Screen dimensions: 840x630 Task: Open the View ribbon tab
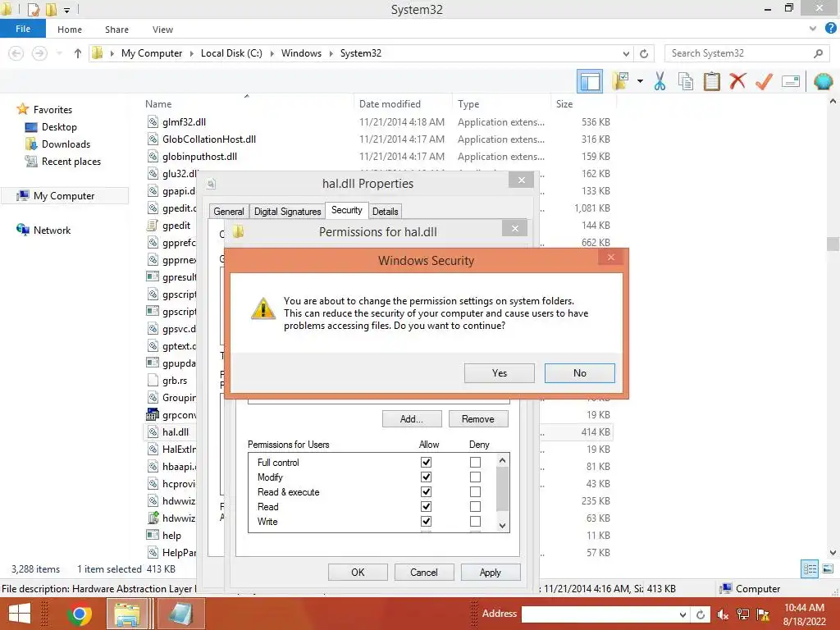[x=162, y=30]
